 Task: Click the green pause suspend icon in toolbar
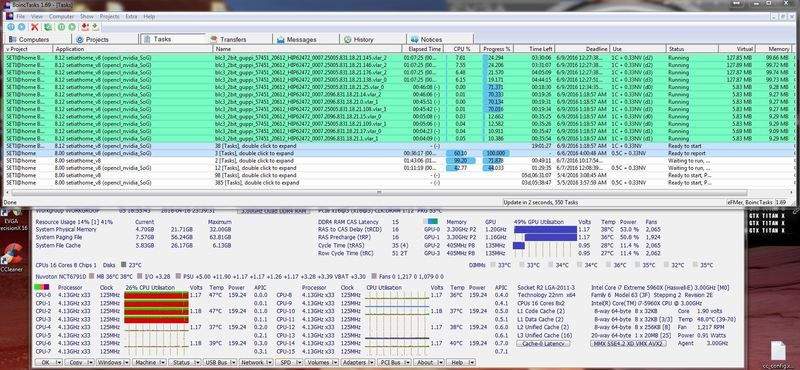[x=61, y=27]
